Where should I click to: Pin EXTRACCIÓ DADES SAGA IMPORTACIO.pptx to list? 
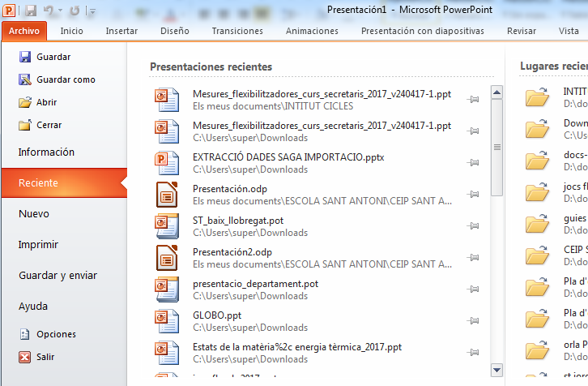(473, 162)
